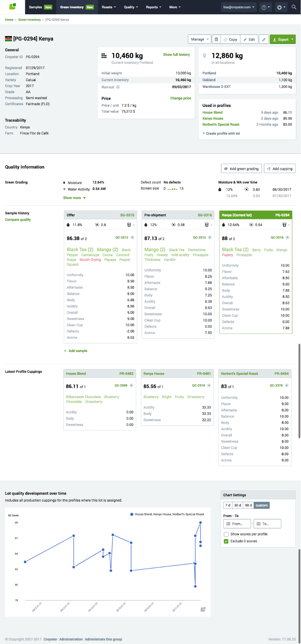Click the link chain icon button
The image size is (301, 644).
264,39
